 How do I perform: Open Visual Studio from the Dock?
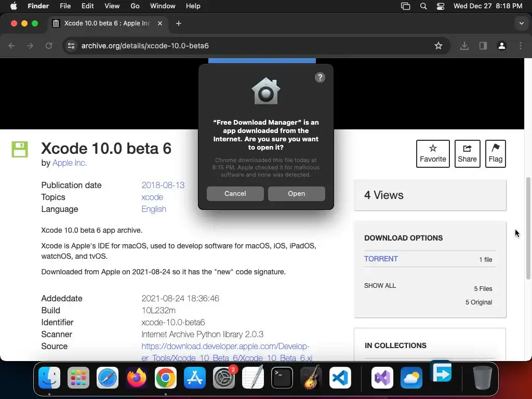tap(382, 378)
